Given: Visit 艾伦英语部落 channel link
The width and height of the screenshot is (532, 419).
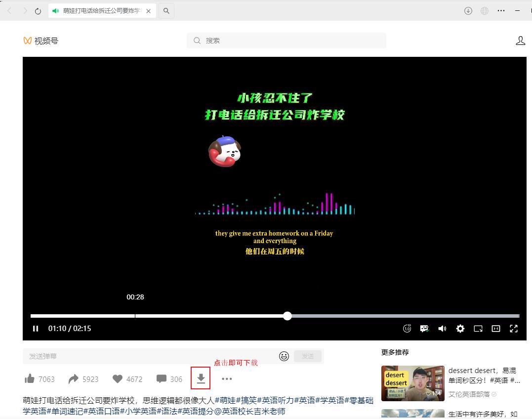Looking at the screenshot, I should 469,394.
